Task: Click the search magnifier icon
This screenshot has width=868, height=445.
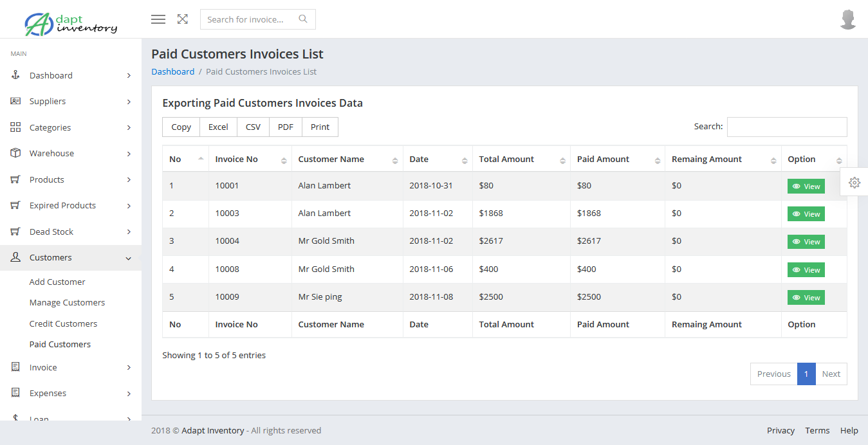Action: coord(303,19)
